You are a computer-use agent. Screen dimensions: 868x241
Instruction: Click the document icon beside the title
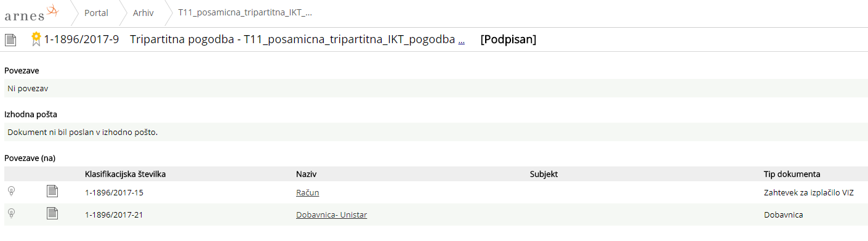[10, 40]
